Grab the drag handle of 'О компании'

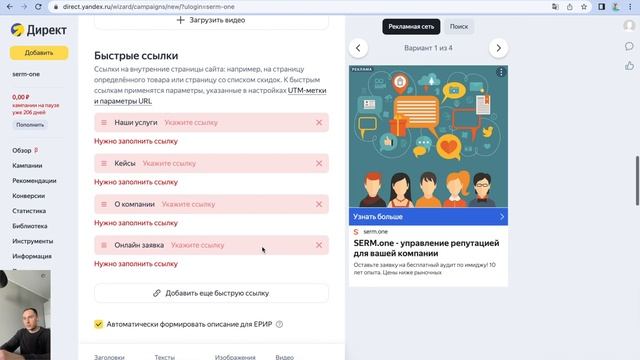point(104,204)
